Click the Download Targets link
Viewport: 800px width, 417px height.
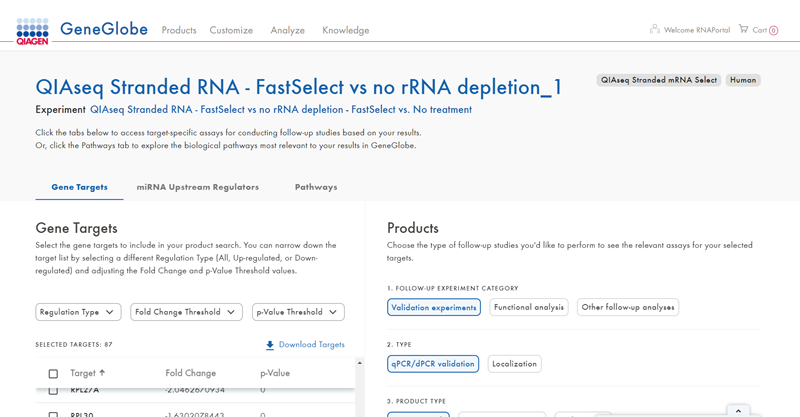(312, 345)
